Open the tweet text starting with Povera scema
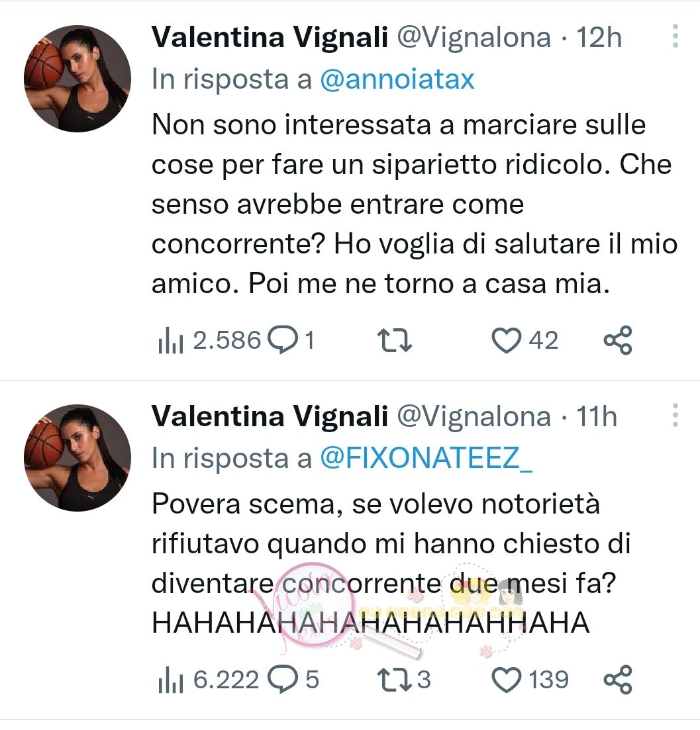Screen dimensions: 700x730 tap(391, 563)
